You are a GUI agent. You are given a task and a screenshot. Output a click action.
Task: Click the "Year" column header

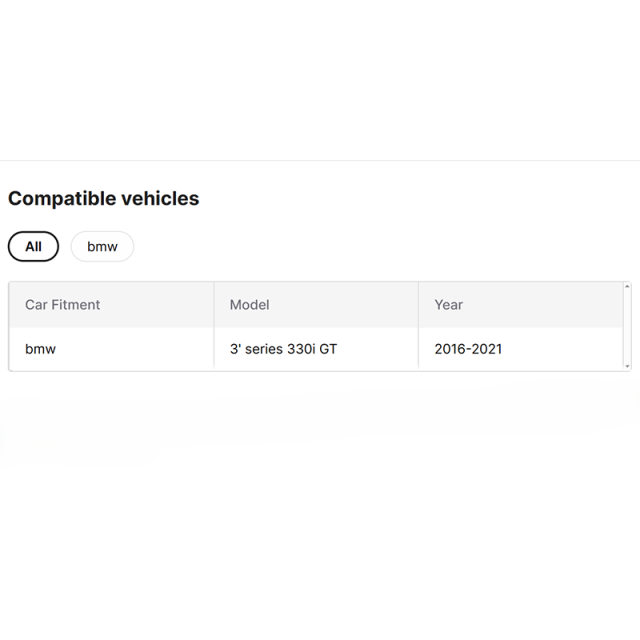pos(448,305)
